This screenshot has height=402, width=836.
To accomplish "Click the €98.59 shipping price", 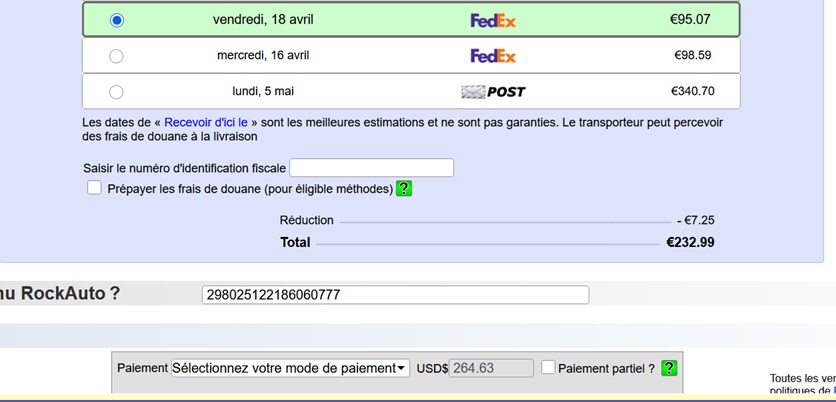I will (x=692, y=56).
